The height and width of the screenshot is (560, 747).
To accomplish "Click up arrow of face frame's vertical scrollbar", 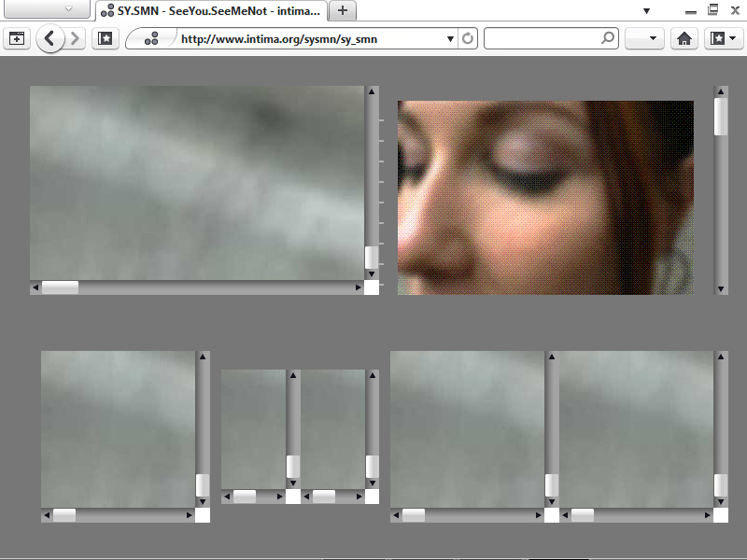I will tap(721, 91).
